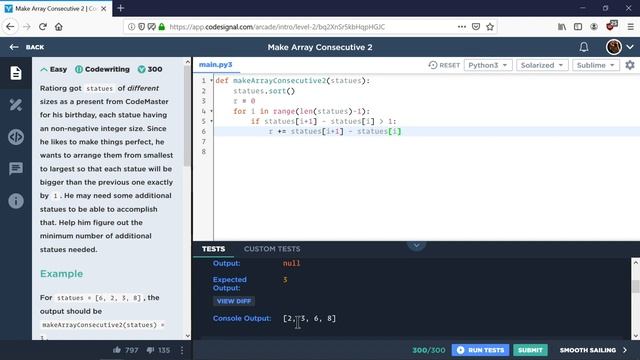Click the notifications bell icon

(x=584, y=47)
